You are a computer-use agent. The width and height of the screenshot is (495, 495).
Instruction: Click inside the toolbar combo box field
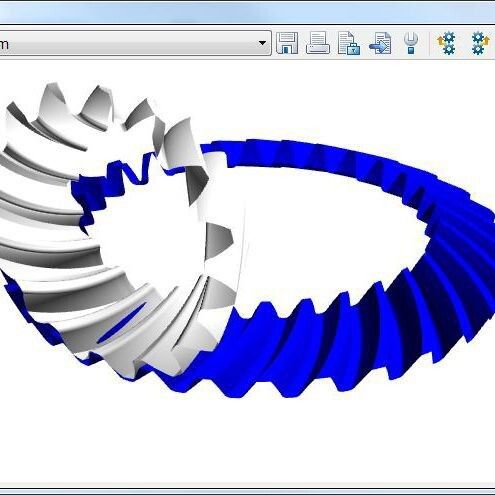click(x=133, y=43)
